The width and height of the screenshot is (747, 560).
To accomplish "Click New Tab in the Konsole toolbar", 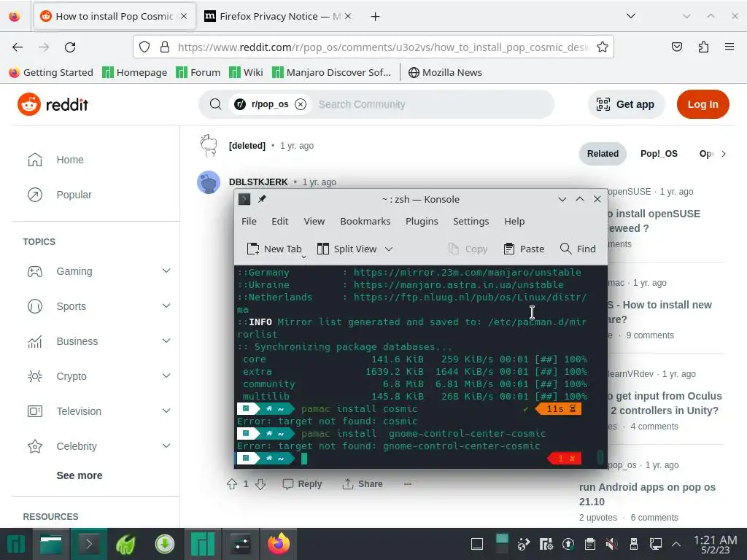I will [274, 249].
